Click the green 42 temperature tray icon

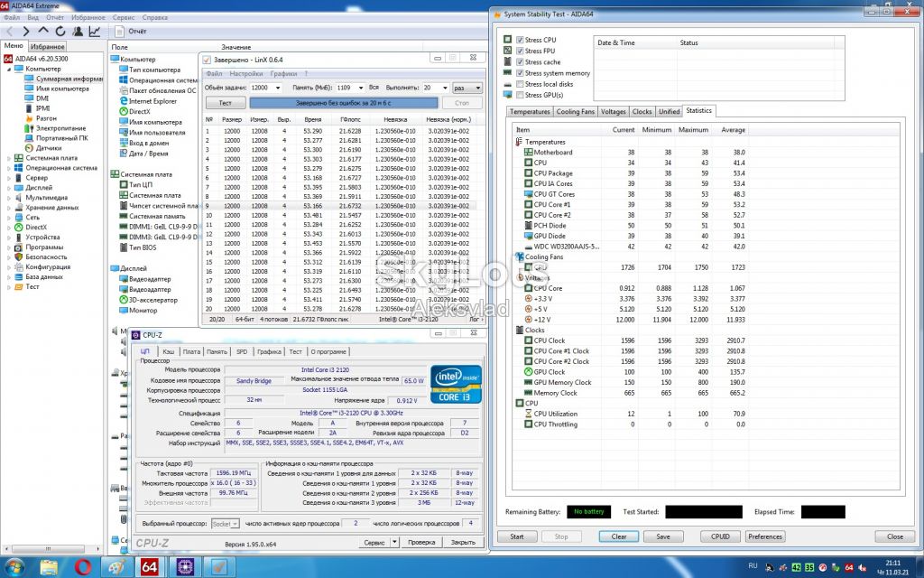pos(796,567)
